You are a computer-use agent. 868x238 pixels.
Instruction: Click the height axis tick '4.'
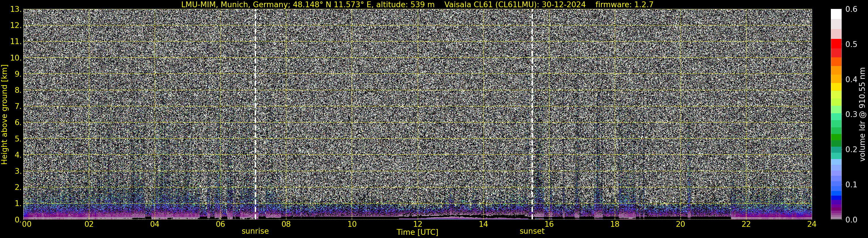click(x=18, y=155)
